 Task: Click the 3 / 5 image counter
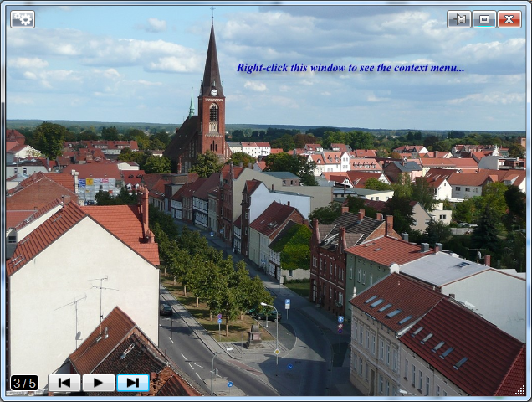click(x=24, y=383)
